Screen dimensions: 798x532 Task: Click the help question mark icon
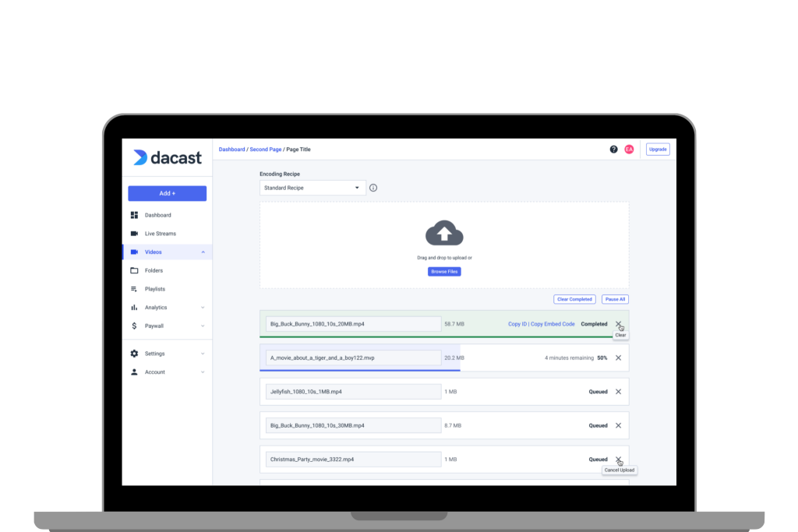pyautogui.click(x=613, y=150)
